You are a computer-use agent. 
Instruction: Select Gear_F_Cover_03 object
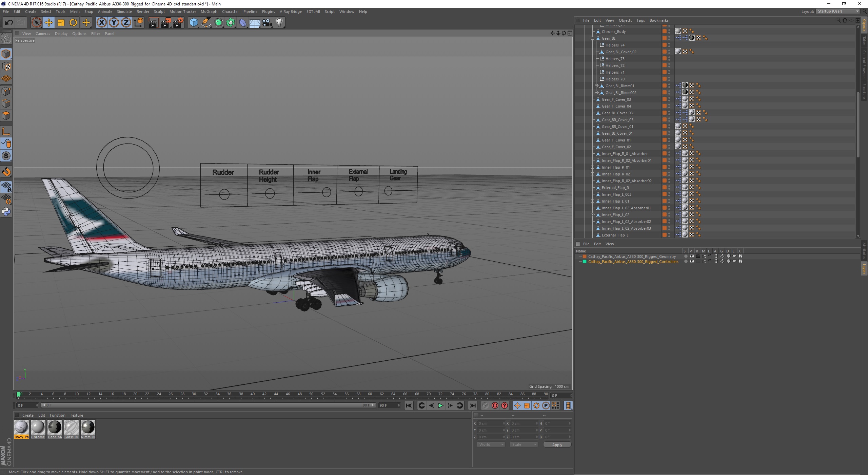pyautogui.click(x=616, y=99)
